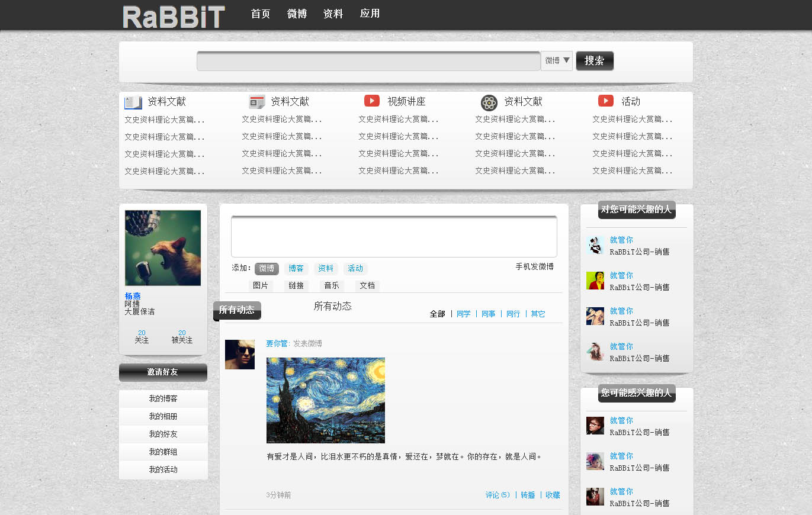This screenshot has height=515, width=812.
Task: Click the RaBBiT logo
Action: pyautogui.click(x=174, y=17)
